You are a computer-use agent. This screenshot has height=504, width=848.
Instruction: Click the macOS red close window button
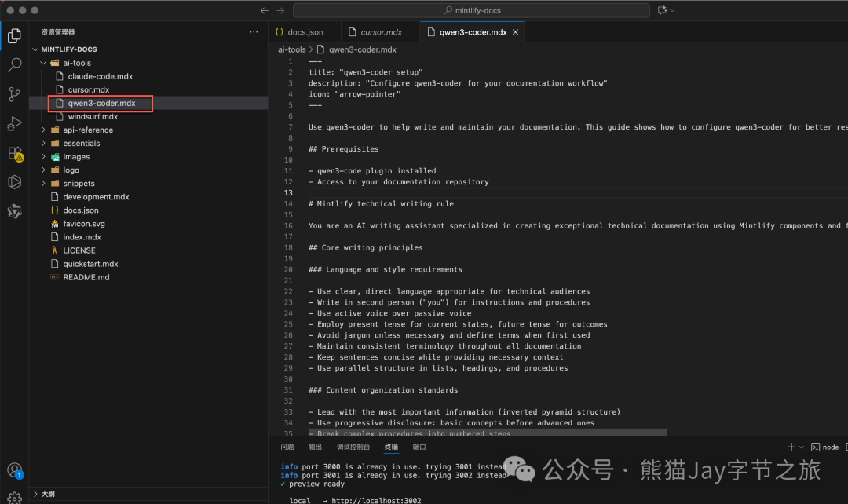click(x=9, y=10)
